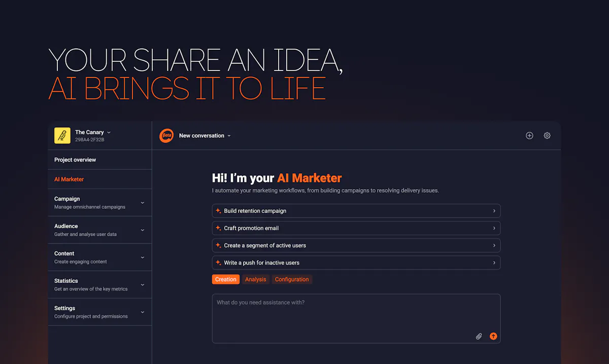
Task: Switch to the Configuration tab
Action: pos(292,279)
